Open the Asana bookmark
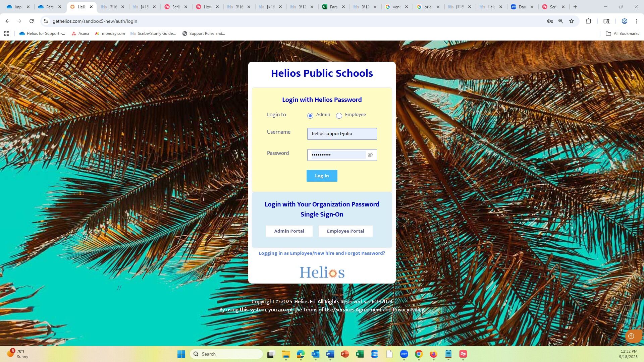The image size is (644, 362). pos(80,34)
